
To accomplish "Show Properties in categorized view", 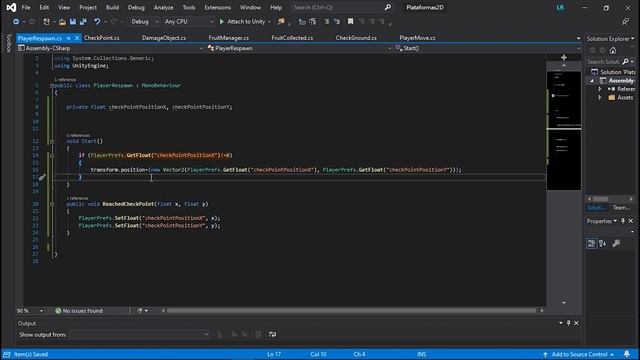I will (x=591, y=244).
